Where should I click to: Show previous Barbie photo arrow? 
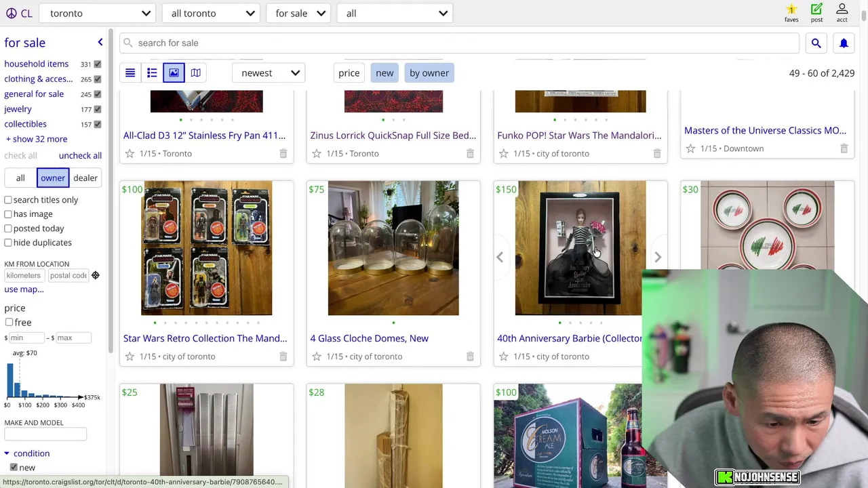click(x=500, y=257)
